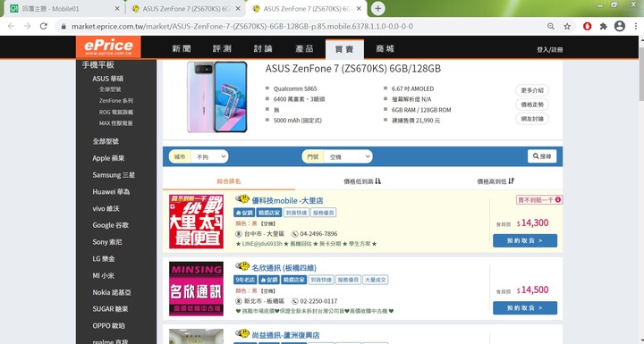
Task: Open the 買賣 navigation menu
Action: 344,49
